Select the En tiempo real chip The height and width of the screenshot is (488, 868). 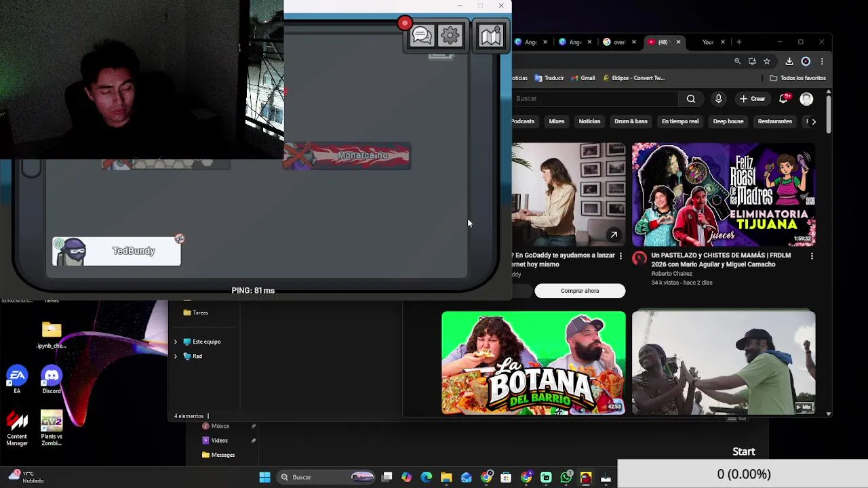(680, 121)
